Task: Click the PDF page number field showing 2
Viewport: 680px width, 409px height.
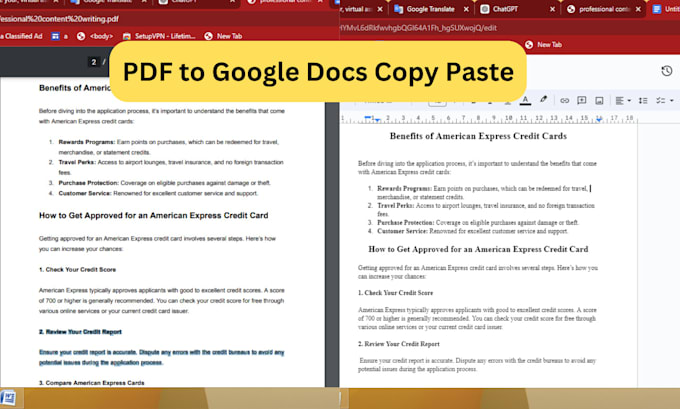Action: (x=93, y=62)
